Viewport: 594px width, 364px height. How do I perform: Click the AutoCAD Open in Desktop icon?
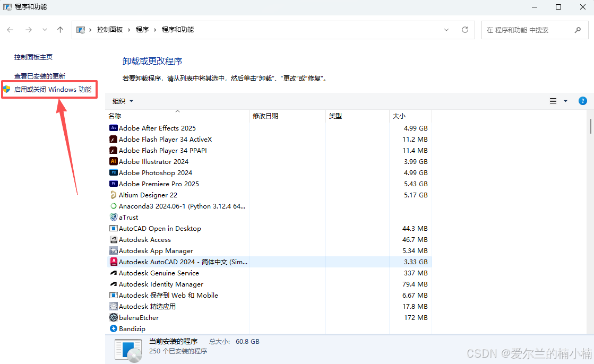[113, 228]
